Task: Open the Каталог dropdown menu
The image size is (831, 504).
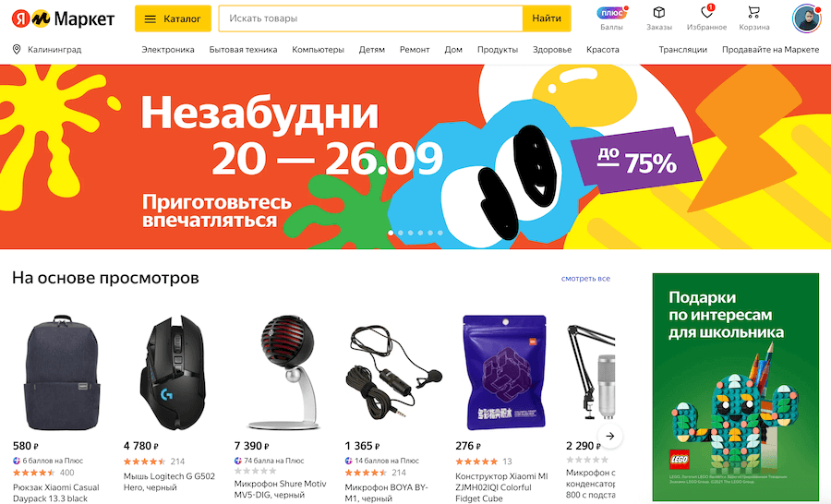Action: [x=173, y=18]
